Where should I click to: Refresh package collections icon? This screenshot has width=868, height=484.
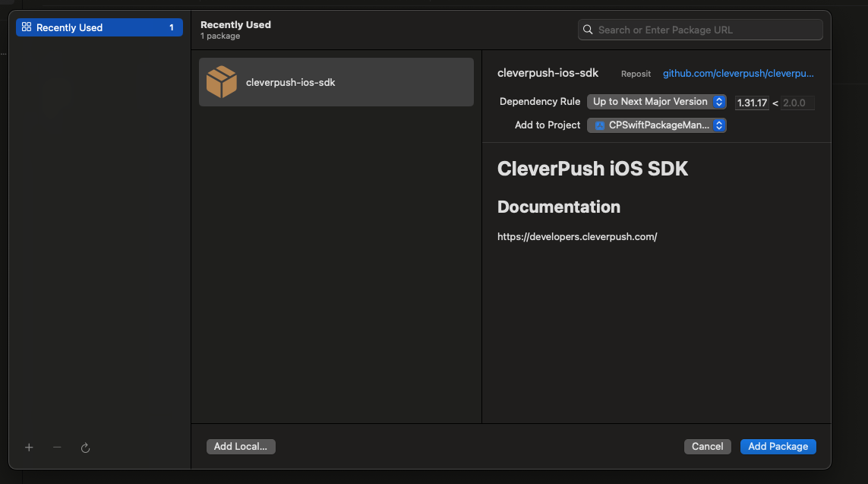click(x=85, y=448)
